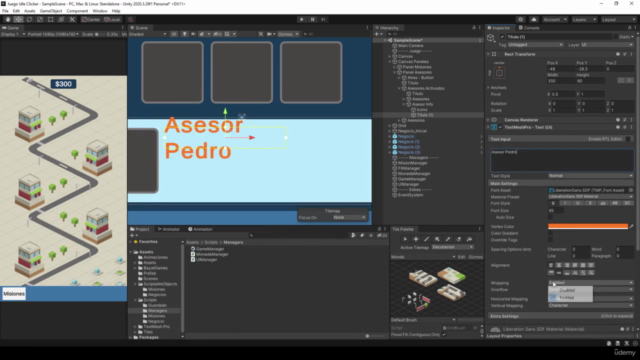Select Tile Palette flood fill tool

point(469,239)
